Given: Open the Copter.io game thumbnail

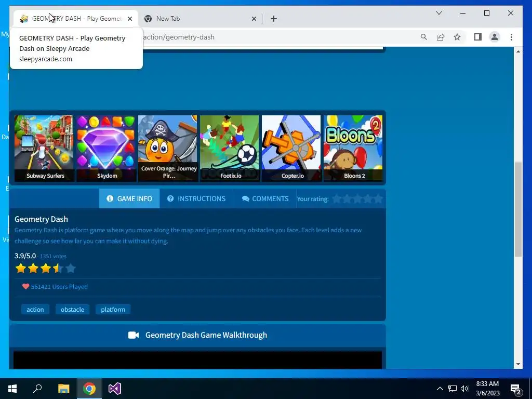Looking at the screenshot, I should tap(291, 148).
